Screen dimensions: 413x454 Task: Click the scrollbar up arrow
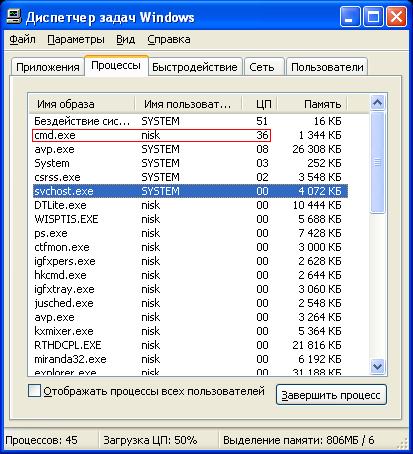[377, 103]
